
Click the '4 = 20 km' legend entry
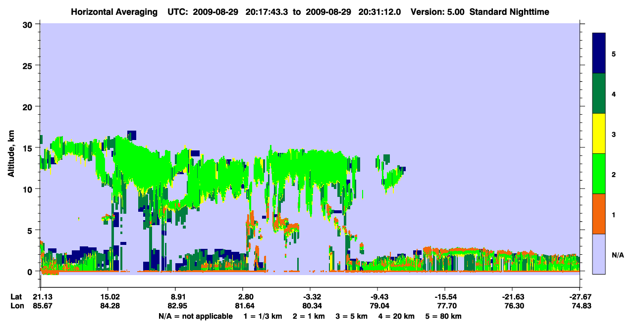[397, 316]
